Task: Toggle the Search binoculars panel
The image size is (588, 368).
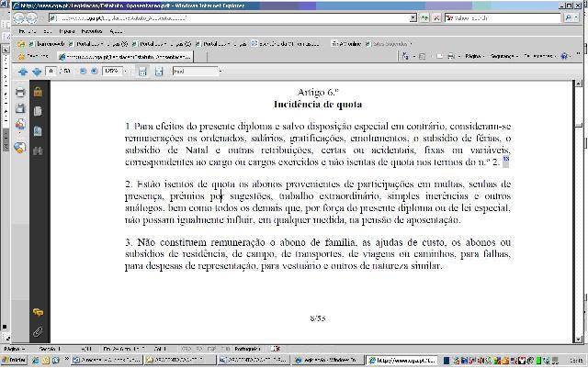Action: [38, 151]
